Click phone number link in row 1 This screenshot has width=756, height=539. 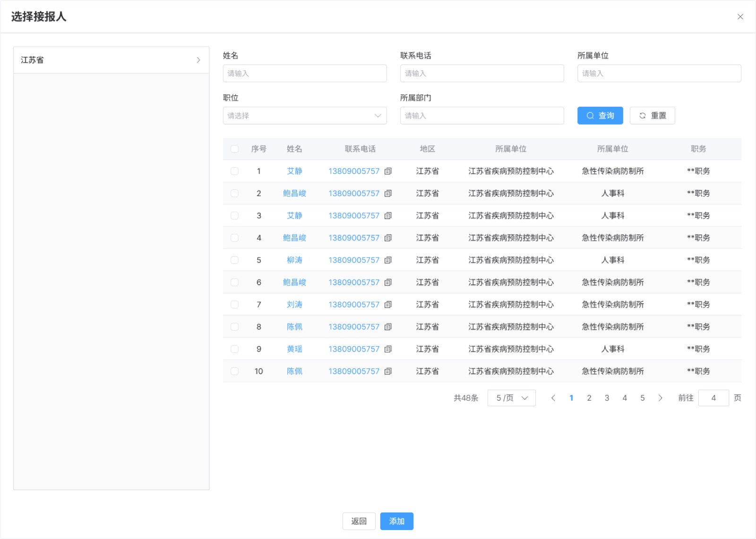[354, 171]
